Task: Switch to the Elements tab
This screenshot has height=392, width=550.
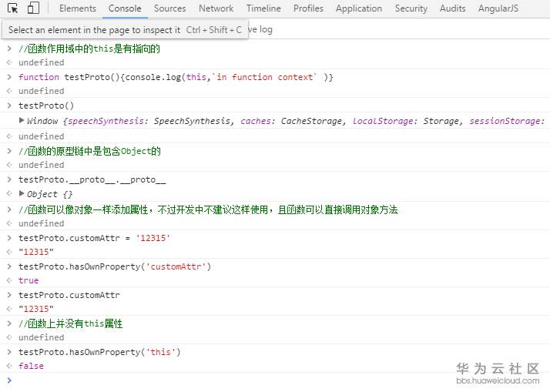Action: pos(77,8)
